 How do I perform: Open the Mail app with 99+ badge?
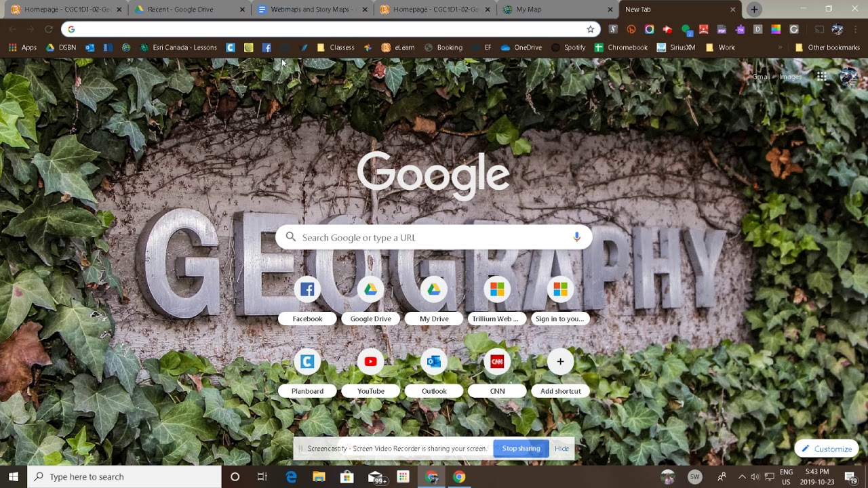tap(376, 477)
